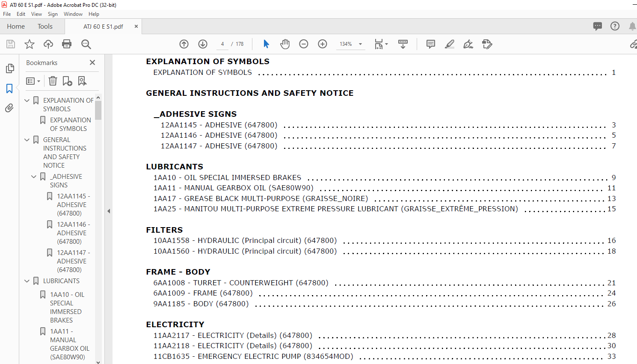Switch to the Tools tab

pyautogui.click(x=45, y=27)
